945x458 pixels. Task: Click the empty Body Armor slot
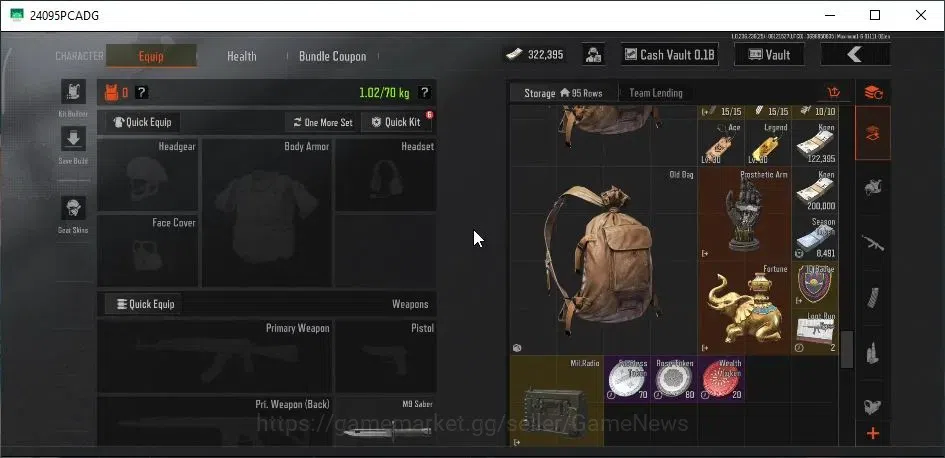click(x=267, y=213)
